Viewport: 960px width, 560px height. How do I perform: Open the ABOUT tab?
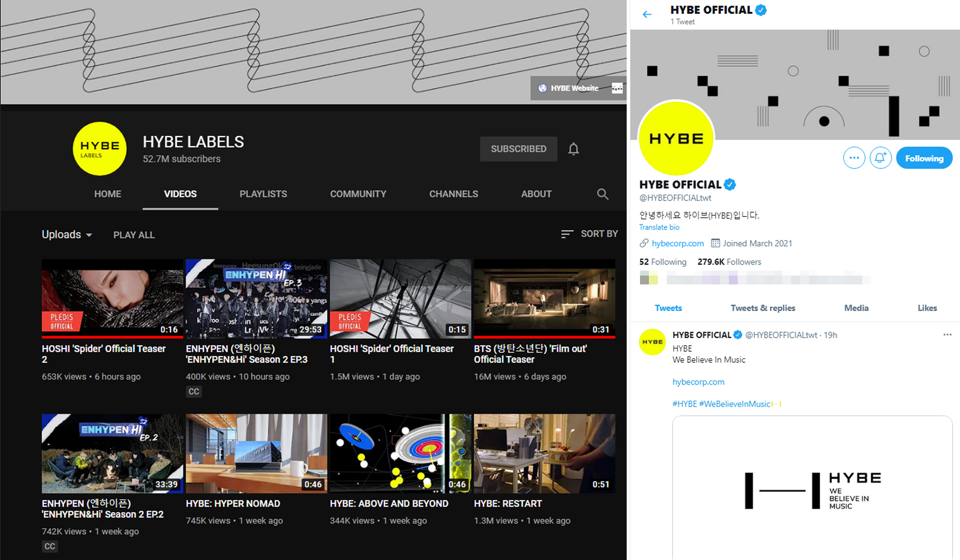tap(536, 194)
